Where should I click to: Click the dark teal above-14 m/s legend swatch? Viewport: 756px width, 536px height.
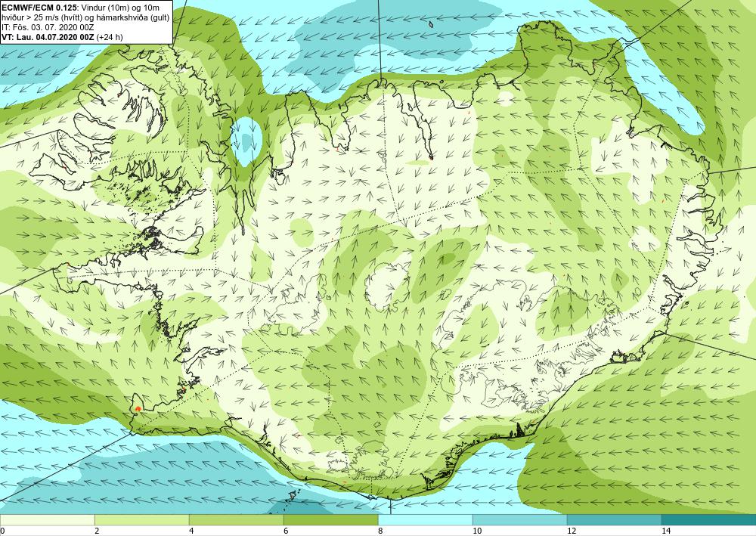coord(709,519)
